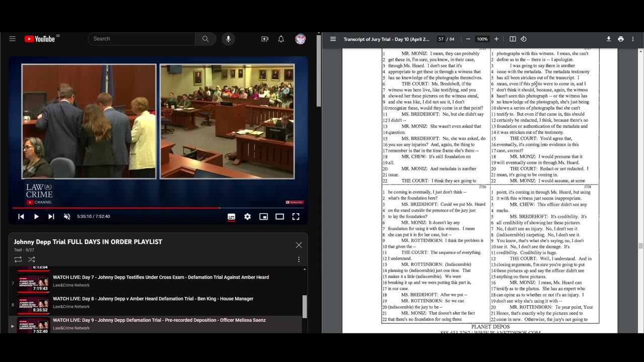This screenshot has width=644, height=362.
Task: Toggle shuffle playlist icon
Action: tap(32, 259)
